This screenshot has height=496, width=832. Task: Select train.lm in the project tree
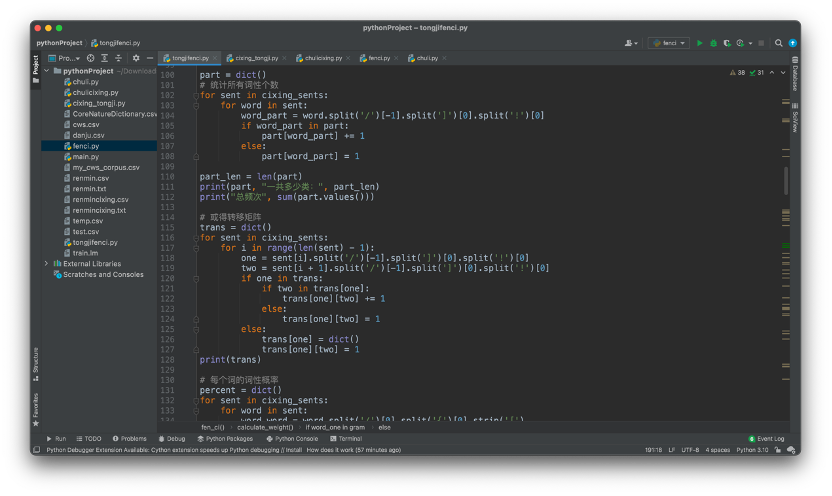point(99,253)
